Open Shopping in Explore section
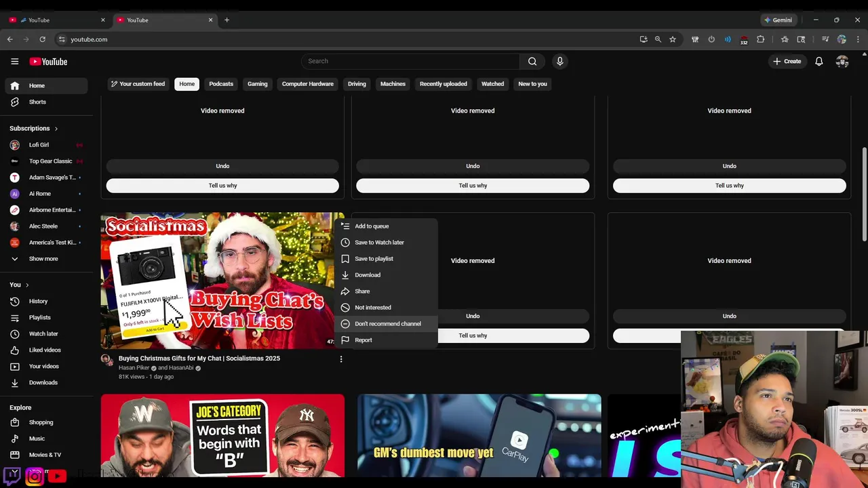This screenshot has width=868, height=488. click(46, 422)
